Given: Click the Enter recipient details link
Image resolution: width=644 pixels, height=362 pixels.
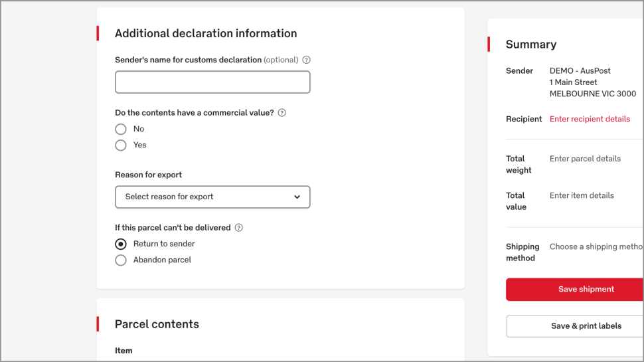Looking at the screenshot, I should pyautogui.click(x=590, y=120).
